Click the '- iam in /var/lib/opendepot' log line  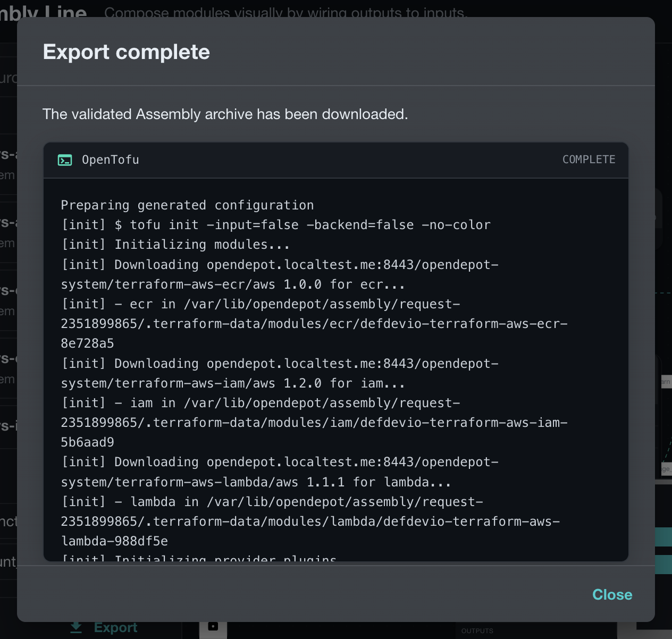[x=261, y=403]
